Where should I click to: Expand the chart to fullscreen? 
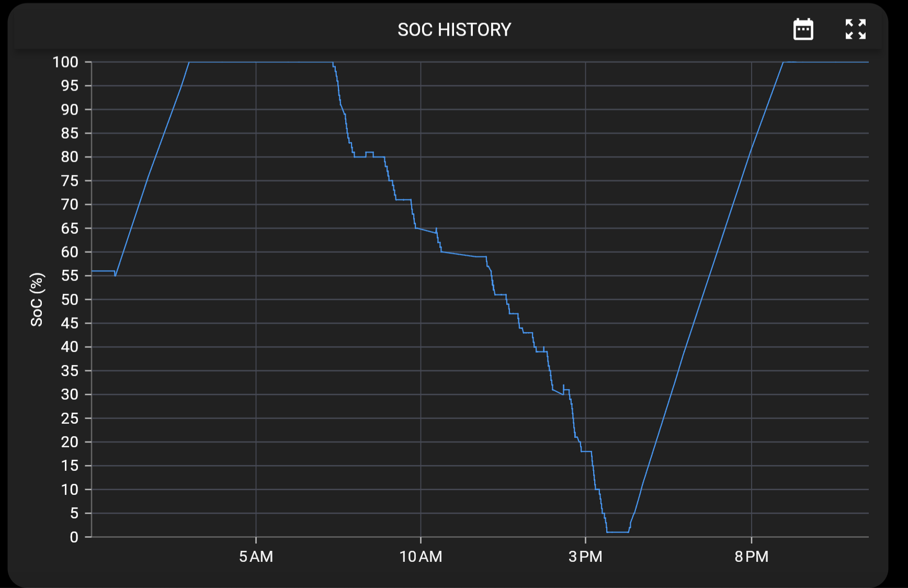point(855,29)
